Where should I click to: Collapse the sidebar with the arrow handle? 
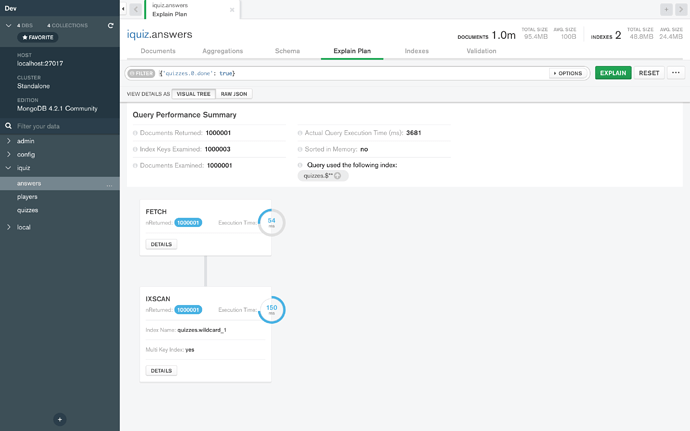pos(123,9)
